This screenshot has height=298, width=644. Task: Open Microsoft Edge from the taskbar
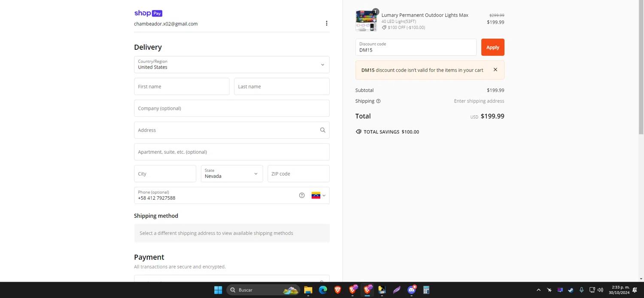pyautogui.click(x=323, y=290)
